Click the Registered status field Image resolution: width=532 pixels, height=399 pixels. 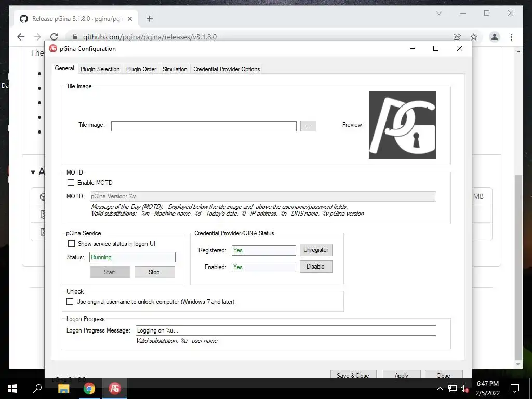(263, 250)
